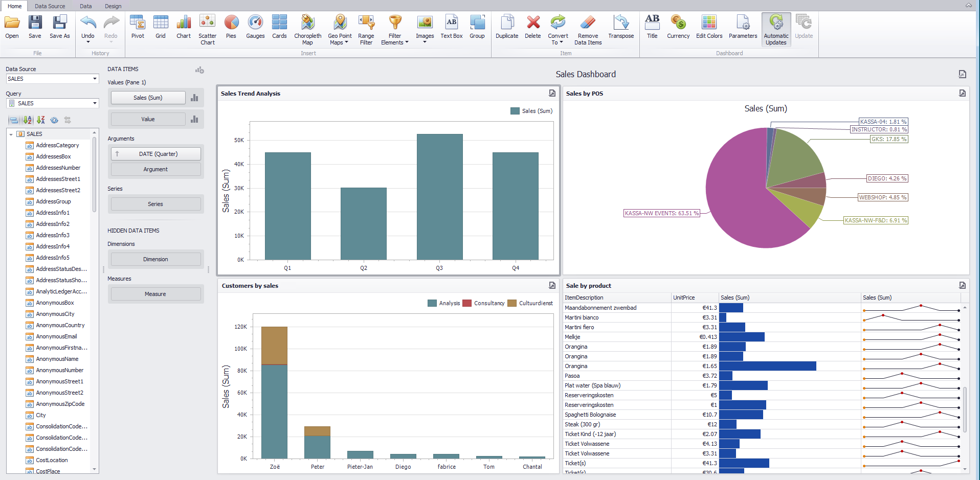Click the empty Value placeholder

(148, 119)
